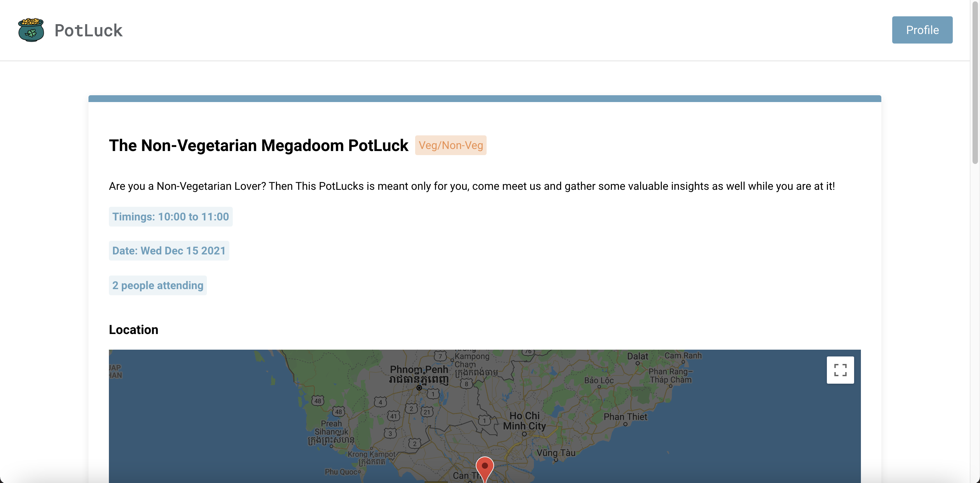
Task: Click Phnom Penh label on the map
Action: (x=419, y=369)
